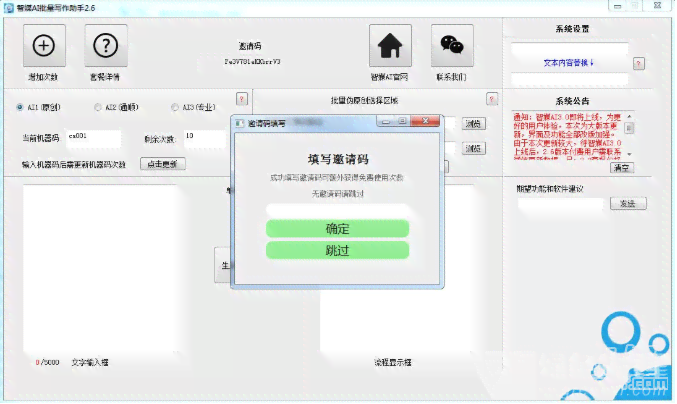The width and height of the screenshot is (677, 404).
Task: Click the WeChat icon labeled 联系我们
Action: [x=452, y=46]
